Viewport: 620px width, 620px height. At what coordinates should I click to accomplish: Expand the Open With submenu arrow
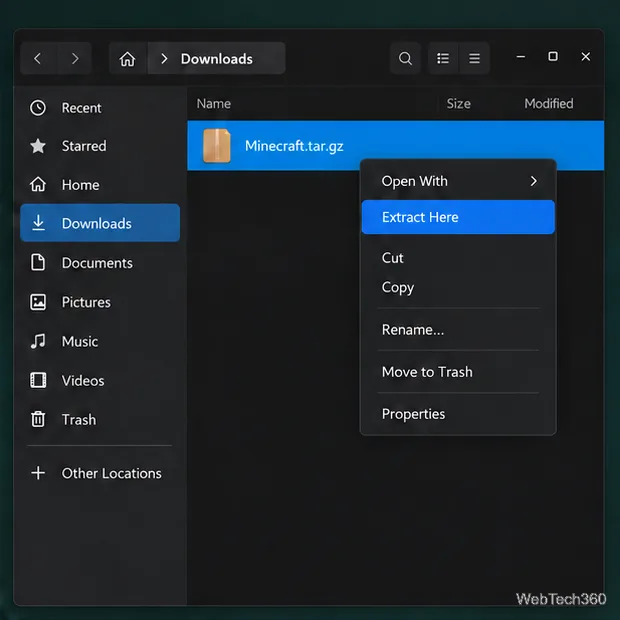pyautogui.click(x=533, y=181)
